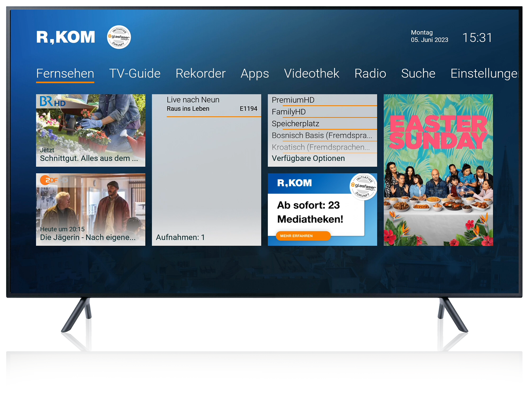Image resolution: width=528 pixels, height=420 pixels.
Task: Switch to the TV-Guide tab
Action: point(135,74)
